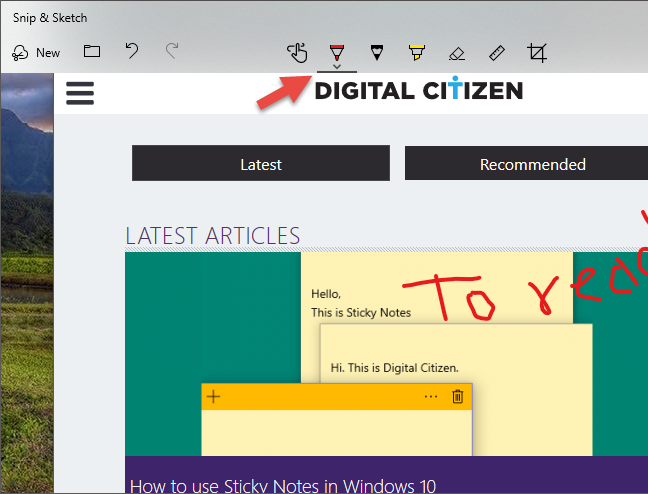Click the article's sticky notes image

pyautogui.click(x=386, y=354)
